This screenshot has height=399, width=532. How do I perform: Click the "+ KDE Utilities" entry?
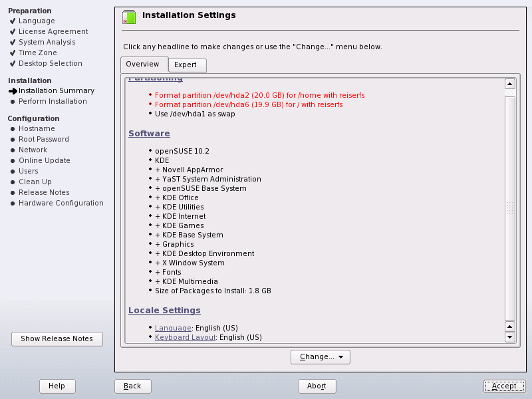click(x=180, y=207)
